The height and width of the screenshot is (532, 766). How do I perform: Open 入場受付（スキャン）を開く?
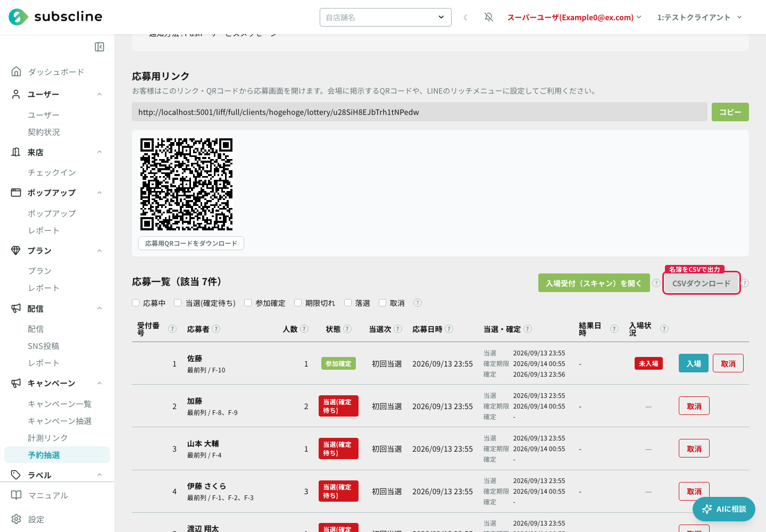594,283
